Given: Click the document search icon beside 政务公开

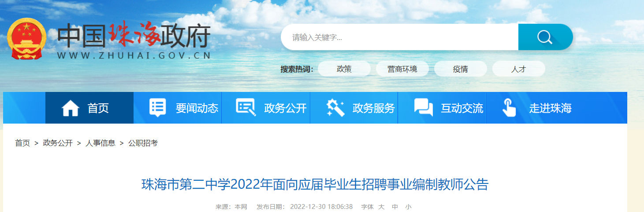Looking at the screenshot, I should pyautogui.click(x=246, y=108).
